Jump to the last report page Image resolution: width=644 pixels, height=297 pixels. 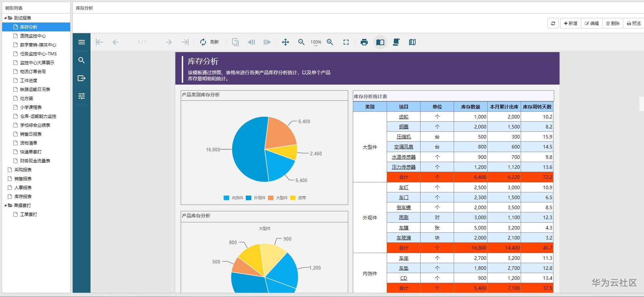click(x=185, y=42)
